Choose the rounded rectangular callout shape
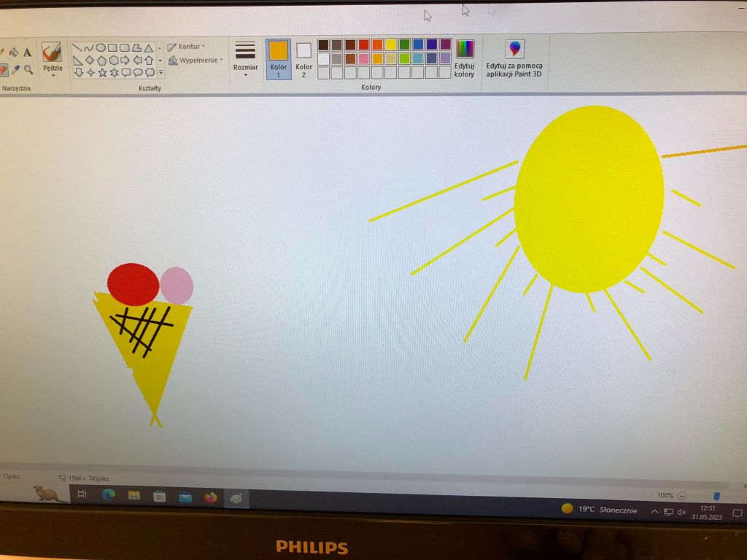The height and width of the screenshot is (560, 747). point(126,72)
